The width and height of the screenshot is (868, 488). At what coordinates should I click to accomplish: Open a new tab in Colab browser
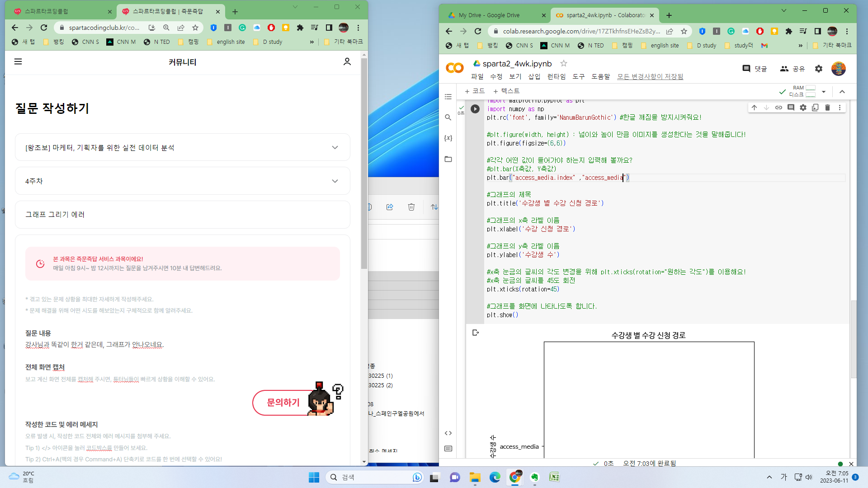tap(669, 15)
